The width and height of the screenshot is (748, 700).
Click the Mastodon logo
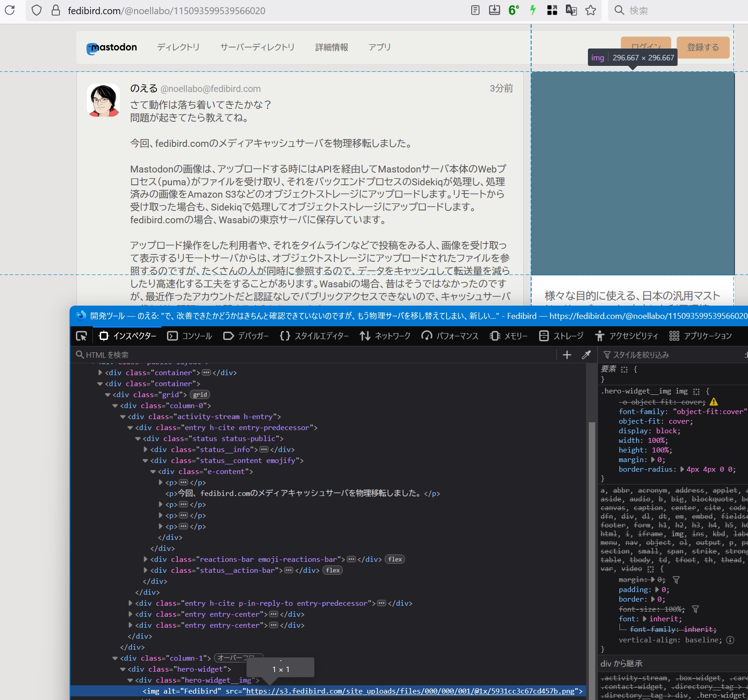point(112,48)
